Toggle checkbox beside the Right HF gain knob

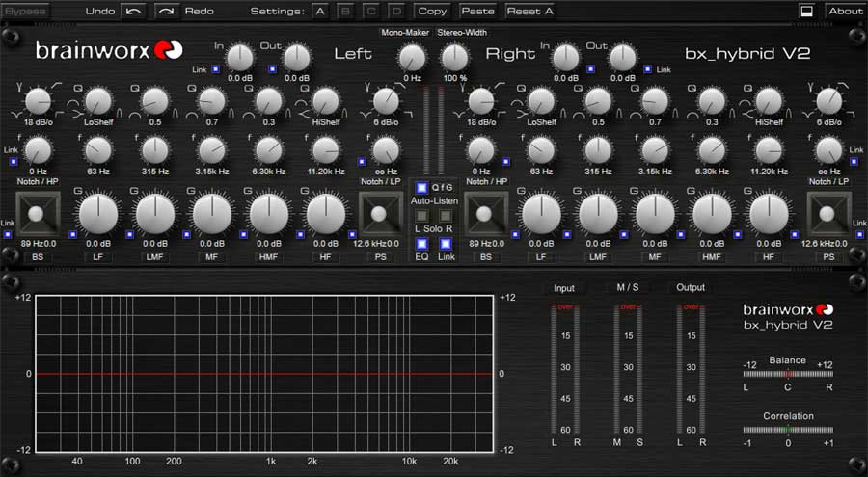point(795,234)
